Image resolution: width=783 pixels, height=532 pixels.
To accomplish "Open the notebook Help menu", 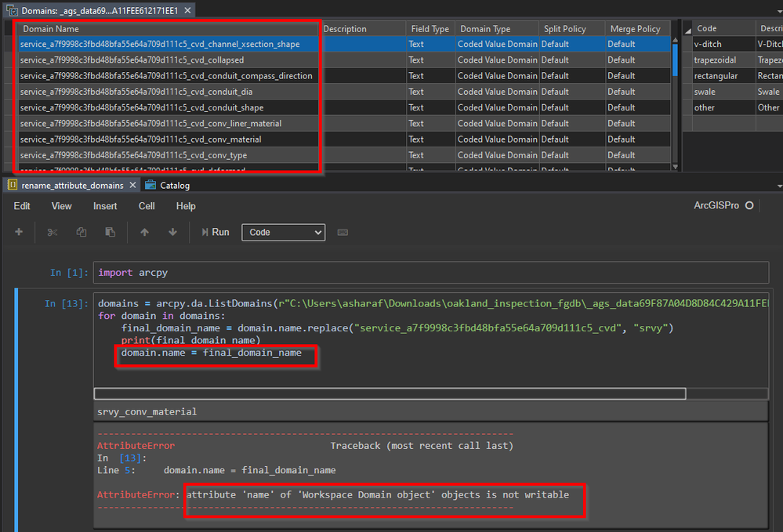I will (186, 206).
